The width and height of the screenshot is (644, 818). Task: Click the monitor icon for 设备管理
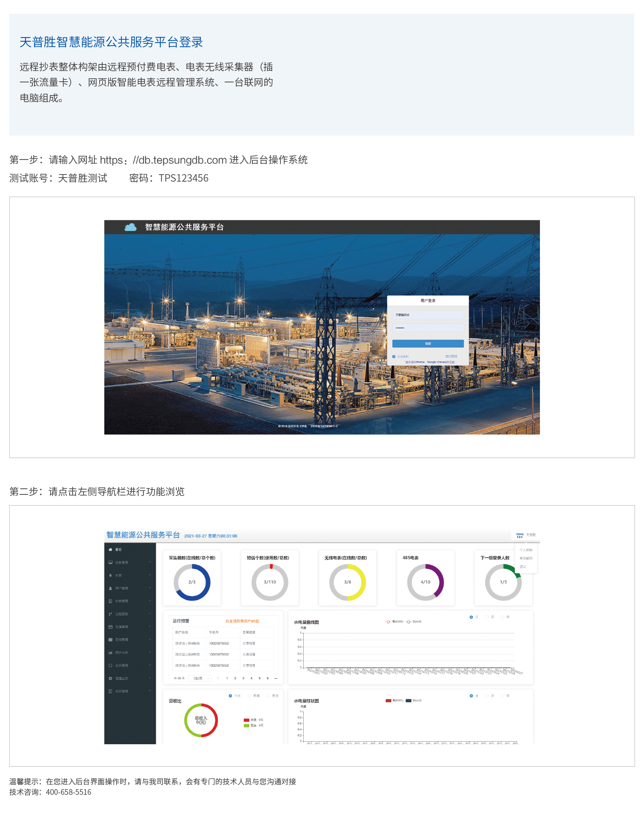(x=110, y=562)
